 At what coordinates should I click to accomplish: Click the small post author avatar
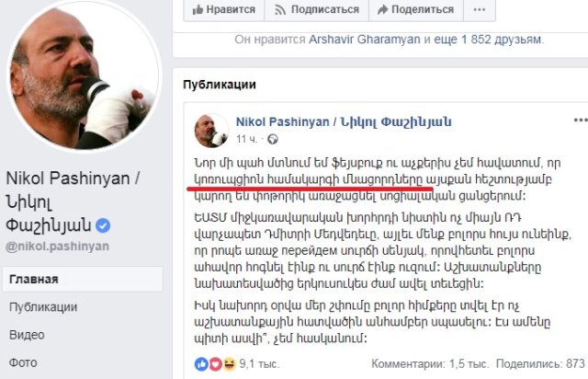(x=210, y=131)
